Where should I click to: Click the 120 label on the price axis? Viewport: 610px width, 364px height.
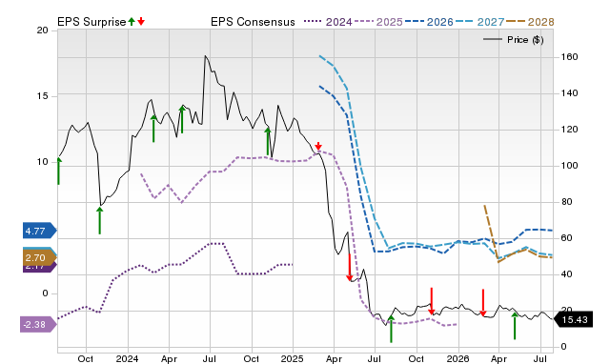pyautogui.click(x=569, y=130)
